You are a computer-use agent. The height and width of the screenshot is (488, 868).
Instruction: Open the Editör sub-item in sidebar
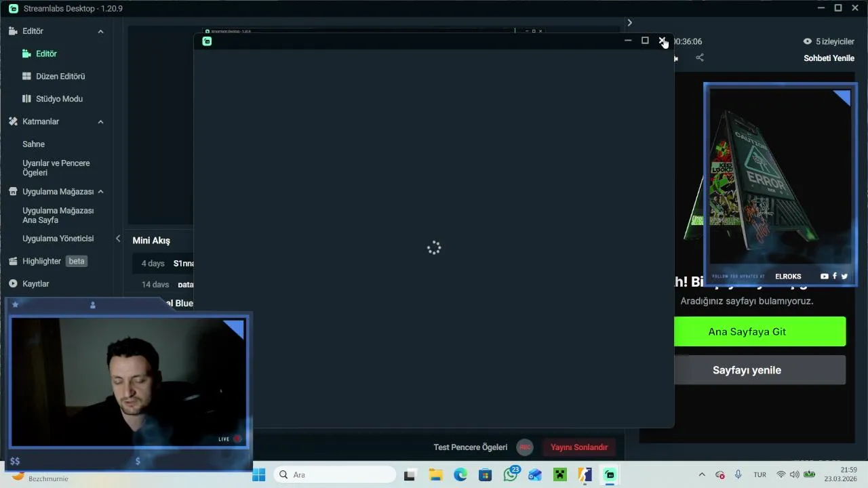tap(46, 54)
